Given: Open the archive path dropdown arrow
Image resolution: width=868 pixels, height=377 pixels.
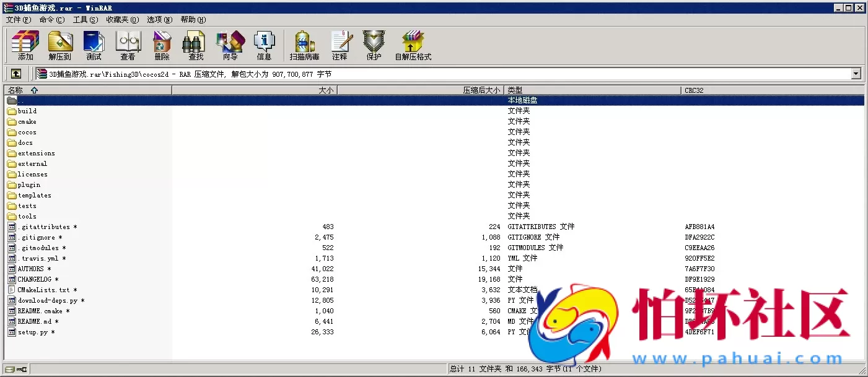Looking at the screenshot, I should click(x=857, y=73).
